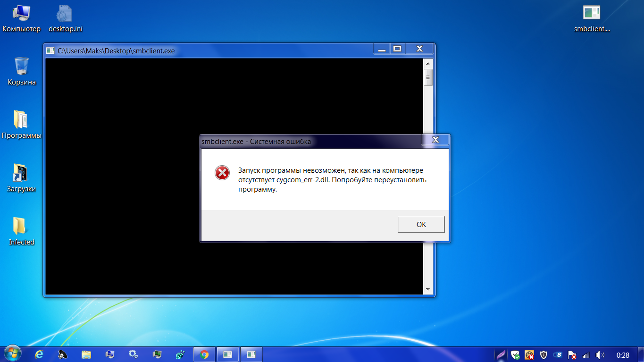Maximize the smbclient.exe console window

click(x=397, y=49)
